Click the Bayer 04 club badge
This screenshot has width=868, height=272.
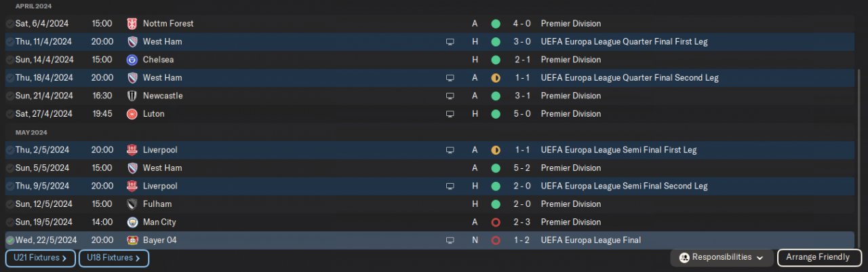132,240
